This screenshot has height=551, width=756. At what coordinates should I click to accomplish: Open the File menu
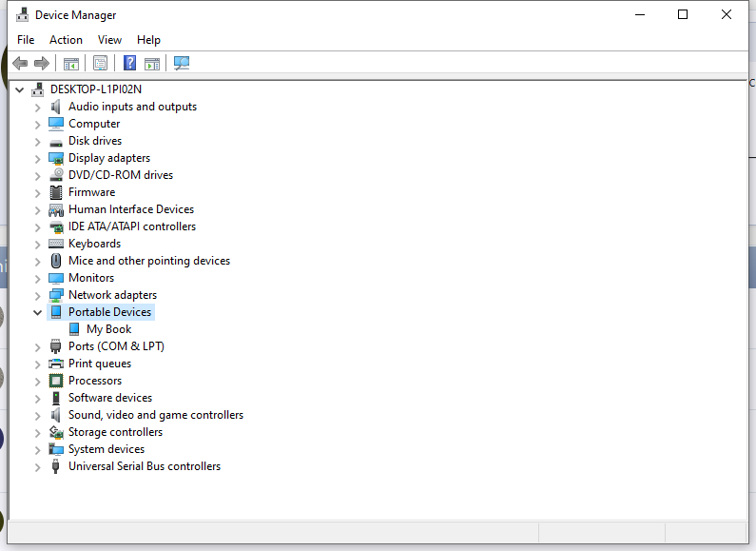26,40
